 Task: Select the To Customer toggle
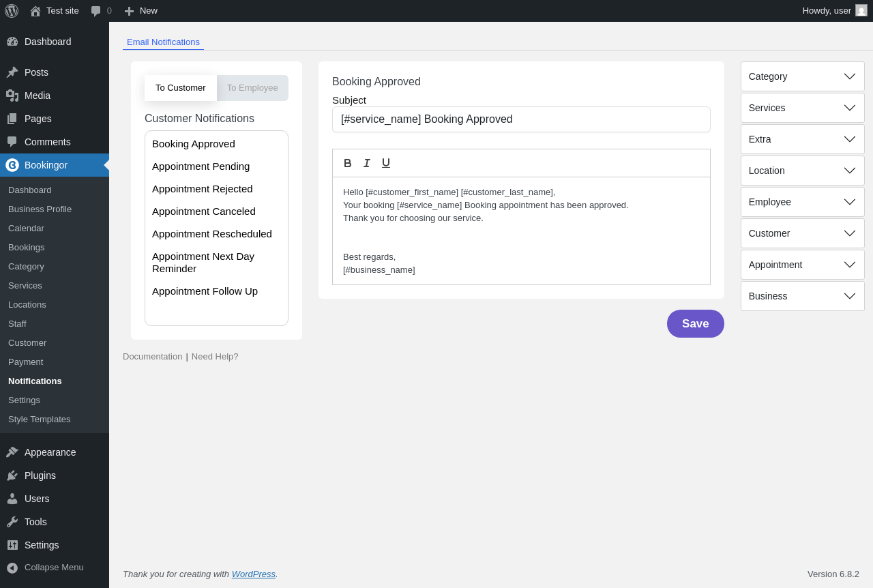click(x=181, y=88)
